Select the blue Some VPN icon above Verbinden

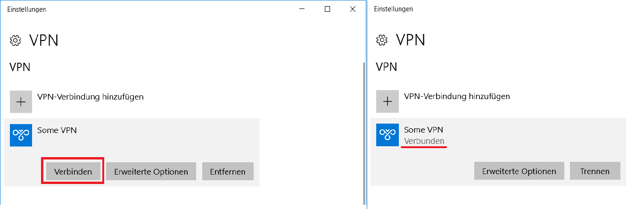tap(21, 135)
